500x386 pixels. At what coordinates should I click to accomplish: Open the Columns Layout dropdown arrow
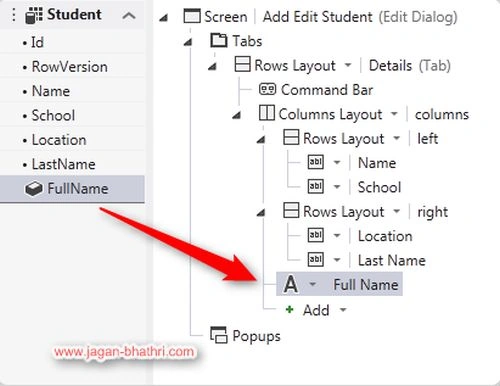394,114
